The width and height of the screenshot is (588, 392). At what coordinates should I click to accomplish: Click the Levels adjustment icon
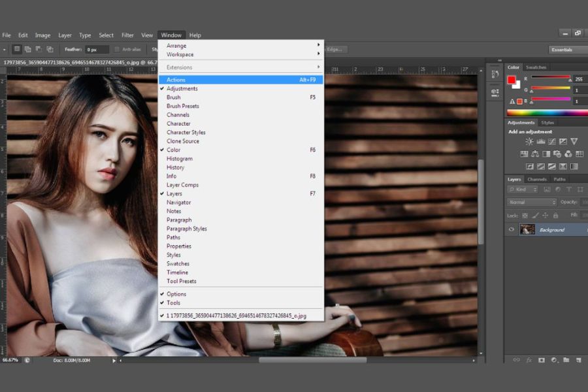(x=540, y=141)
